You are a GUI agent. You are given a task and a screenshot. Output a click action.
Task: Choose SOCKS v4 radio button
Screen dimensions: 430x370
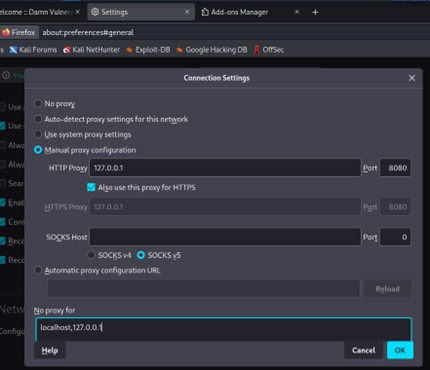pos(91,255)
